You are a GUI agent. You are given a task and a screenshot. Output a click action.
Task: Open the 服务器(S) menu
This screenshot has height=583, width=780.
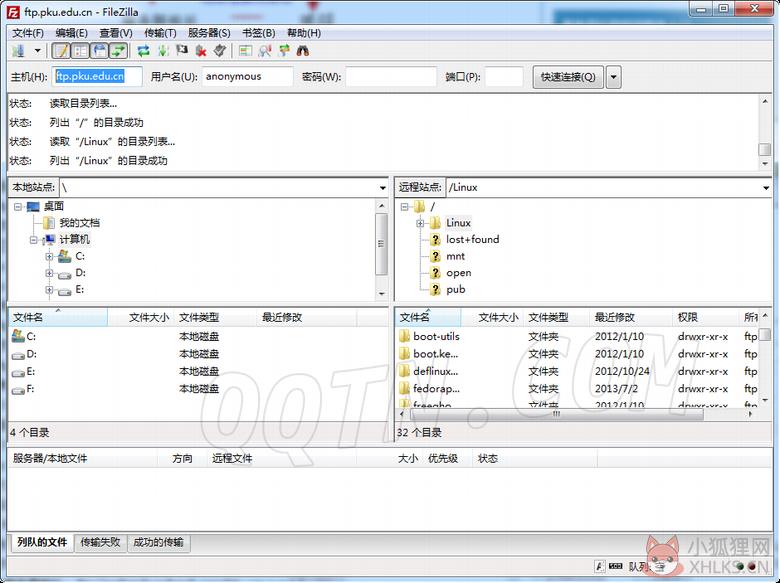pyautogui.click(x=209, y=33)
